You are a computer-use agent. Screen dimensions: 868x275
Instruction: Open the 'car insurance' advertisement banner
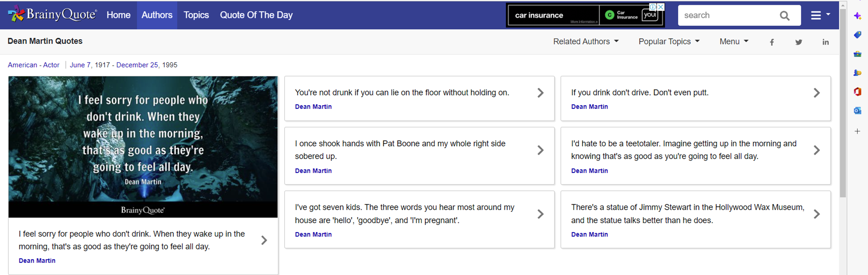pos(585,15)
